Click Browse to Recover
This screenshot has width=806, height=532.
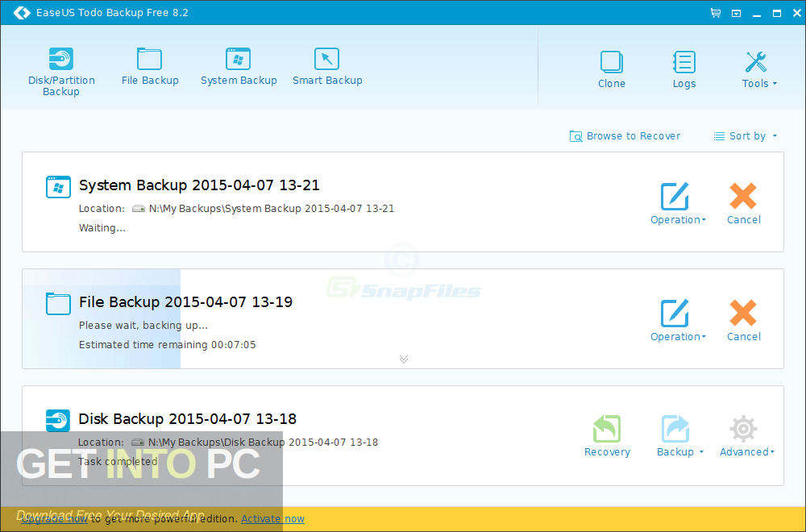pyautogui.click(x=625, y=136)
